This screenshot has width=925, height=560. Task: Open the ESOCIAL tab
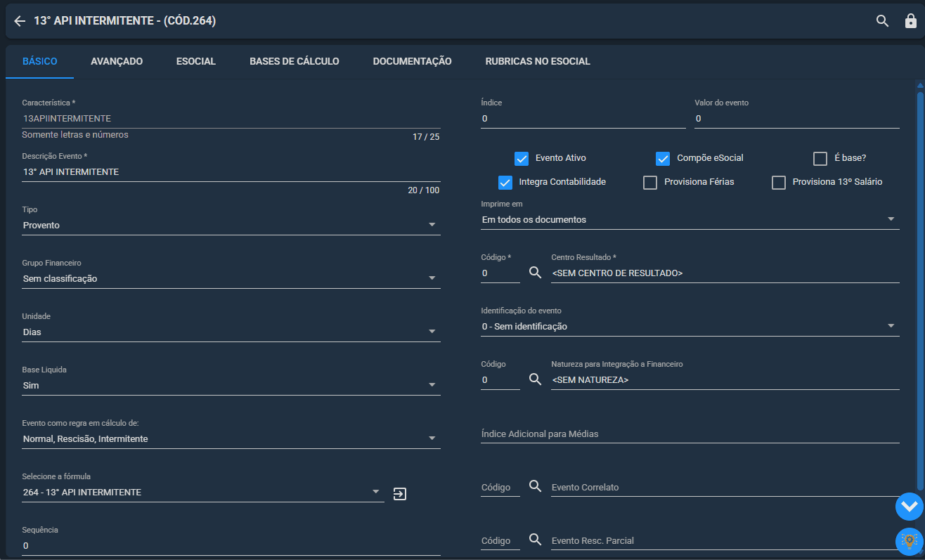tap(196, 61)
